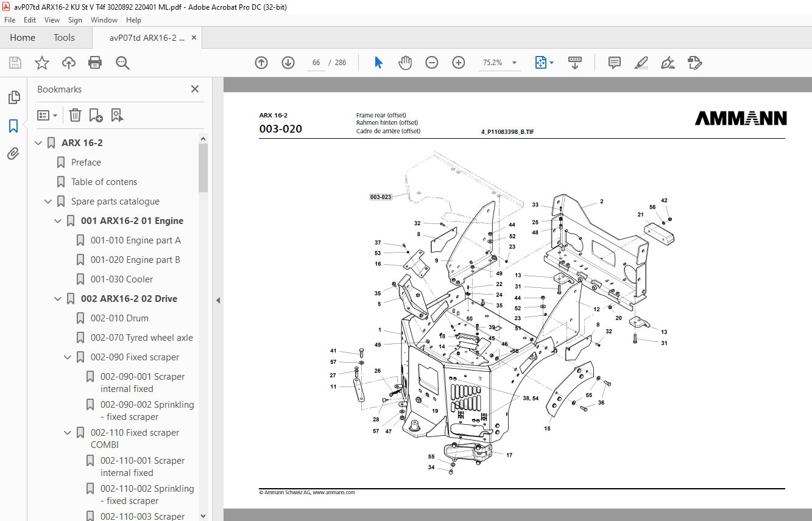Go to next page arrow

(288, 63)
